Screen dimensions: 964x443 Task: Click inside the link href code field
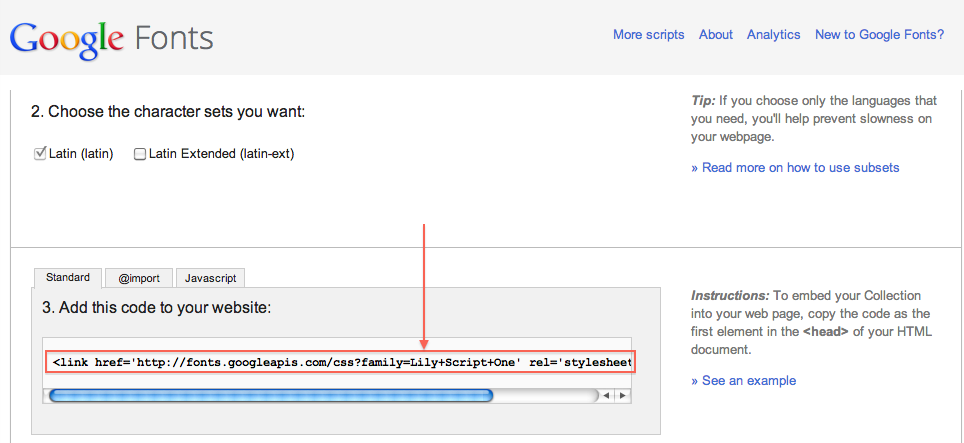340,361
